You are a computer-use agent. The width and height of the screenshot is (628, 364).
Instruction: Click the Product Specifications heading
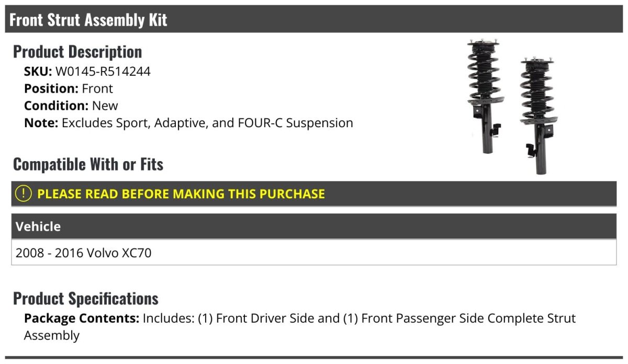86,299
